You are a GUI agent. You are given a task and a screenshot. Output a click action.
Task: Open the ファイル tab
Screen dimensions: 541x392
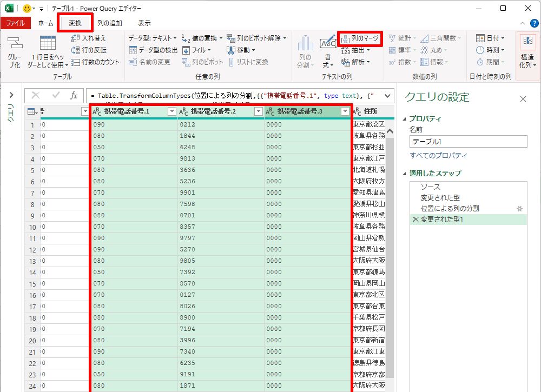[15, 23]
